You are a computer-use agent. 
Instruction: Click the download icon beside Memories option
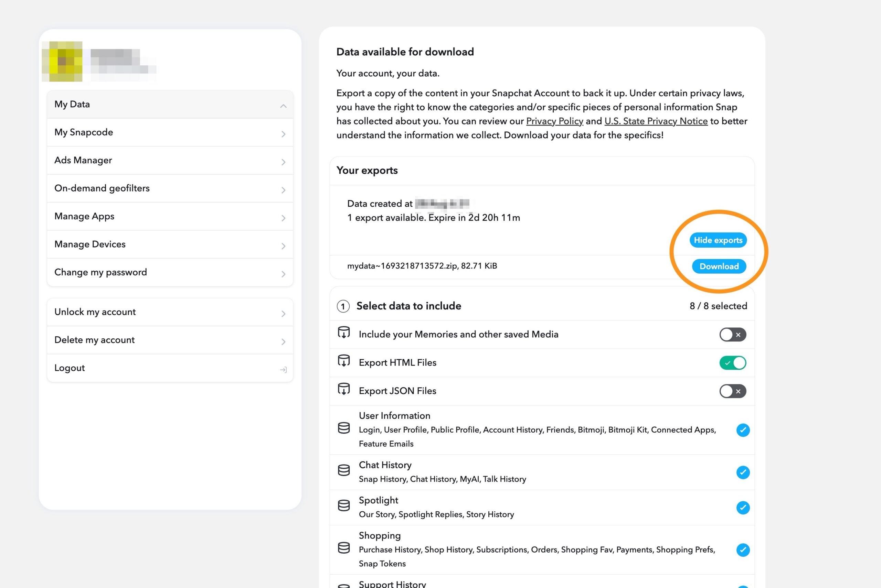(x=343, y=333)
